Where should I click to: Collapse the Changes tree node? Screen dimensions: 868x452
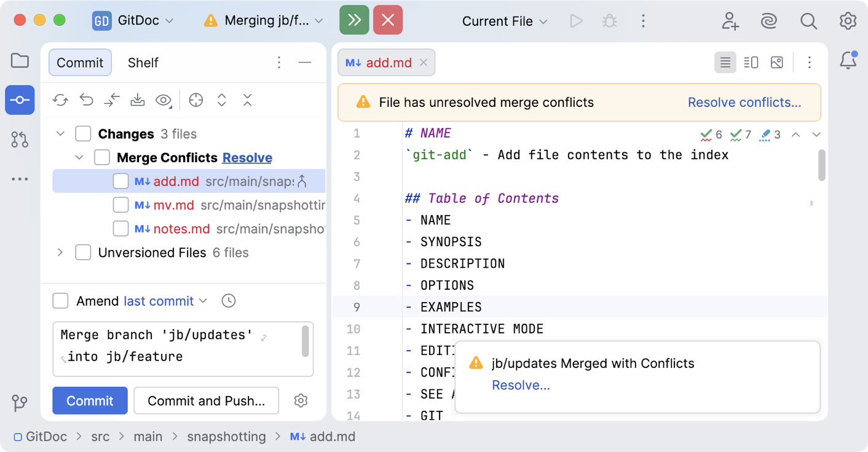click(x=60, y=134)
